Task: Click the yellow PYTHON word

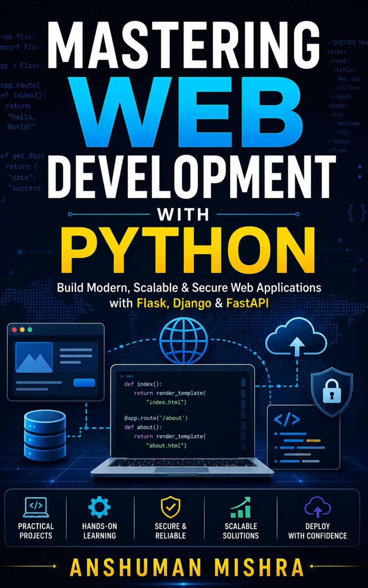Action: (188, 250)
